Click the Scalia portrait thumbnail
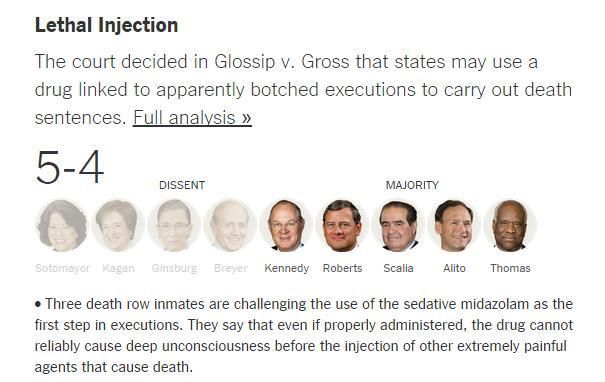Image resolution: width=605 pixels, height=382 pixels. 398,226
